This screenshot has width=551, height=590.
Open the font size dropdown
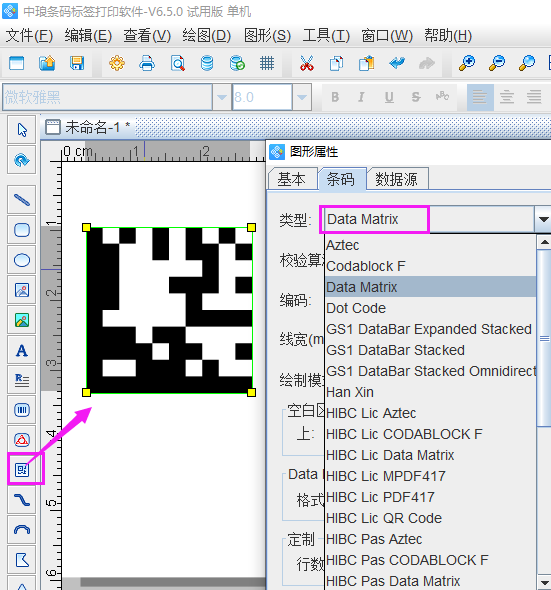(301, 97)
